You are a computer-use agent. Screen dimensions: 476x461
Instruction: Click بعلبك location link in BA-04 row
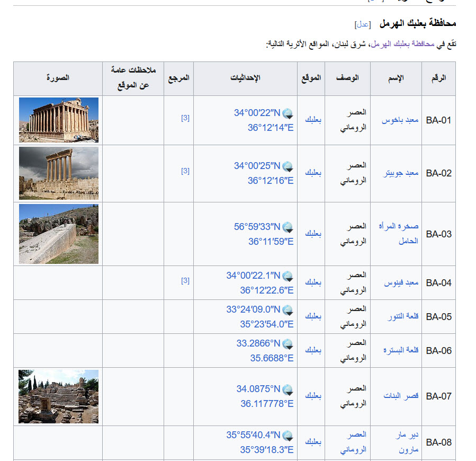coord(313,282)
